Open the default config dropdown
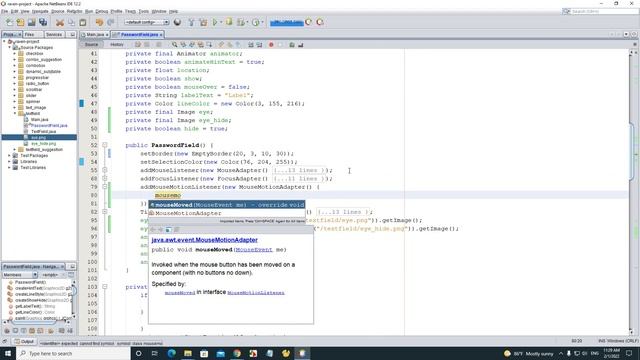This screenshot has width=640, height=360. coord(147,22)
